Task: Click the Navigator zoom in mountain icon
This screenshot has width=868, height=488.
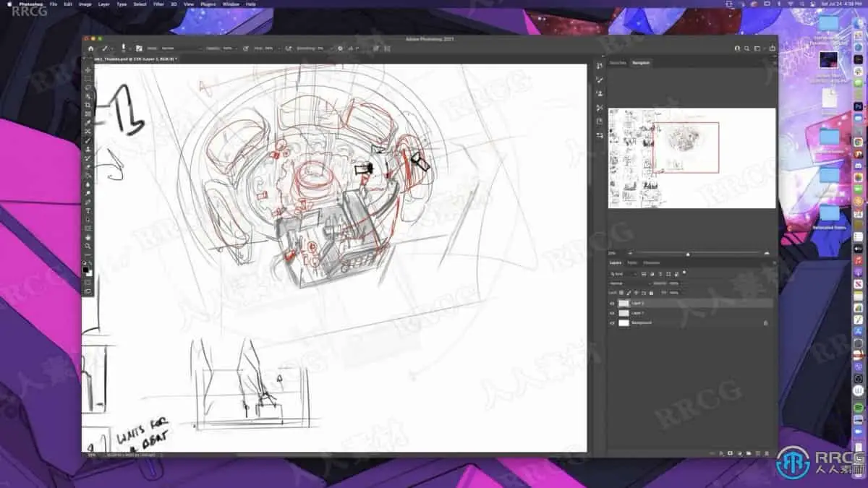Action: tap(767, 253)
